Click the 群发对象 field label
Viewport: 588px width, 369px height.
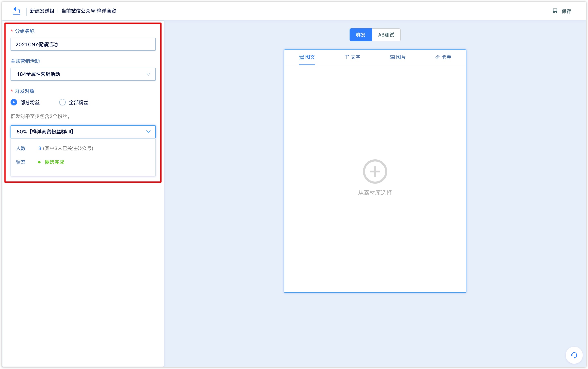[25, 91]
